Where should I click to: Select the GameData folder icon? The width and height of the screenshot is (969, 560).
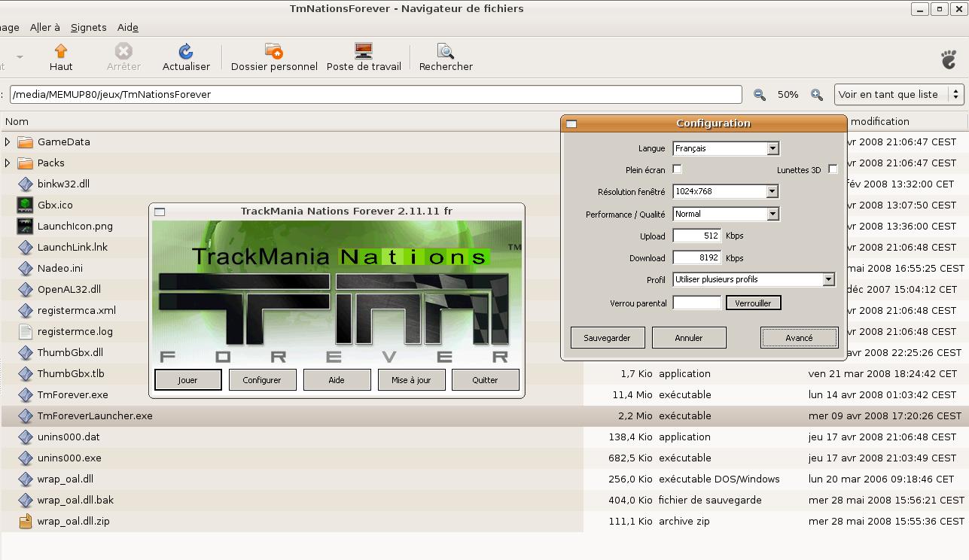(25, 142)
